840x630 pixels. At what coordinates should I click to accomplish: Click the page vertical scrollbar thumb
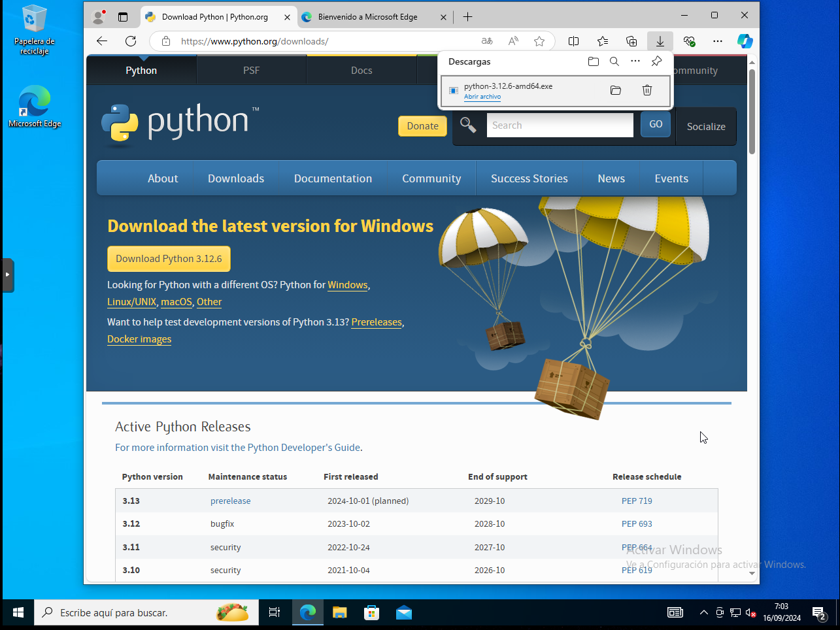click(x=752, y=111)
